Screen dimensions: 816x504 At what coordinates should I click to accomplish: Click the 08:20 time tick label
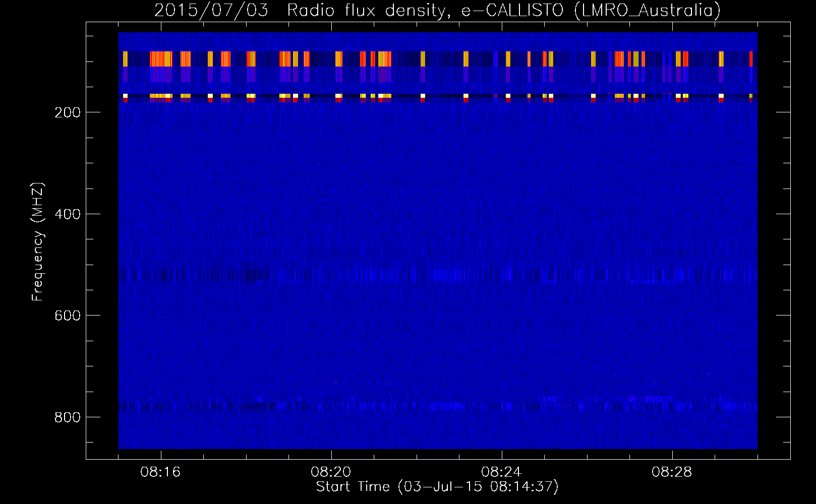(x=331, y=472)
